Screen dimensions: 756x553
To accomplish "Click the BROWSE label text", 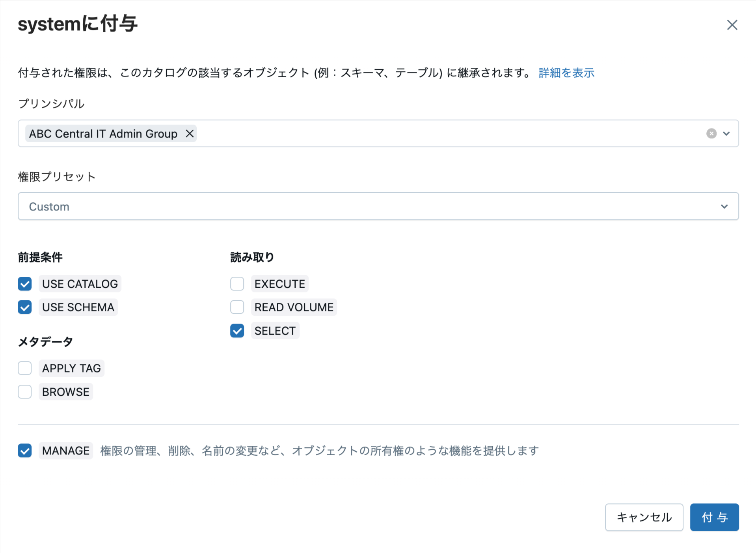I will coord(66,392).
